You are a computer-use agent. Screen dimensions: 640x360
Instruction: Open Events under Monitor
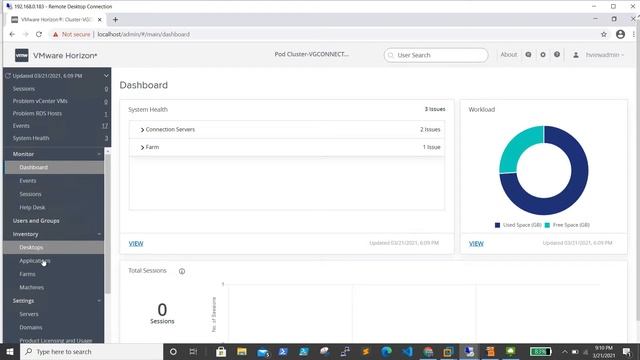click(x=28, y=181)
